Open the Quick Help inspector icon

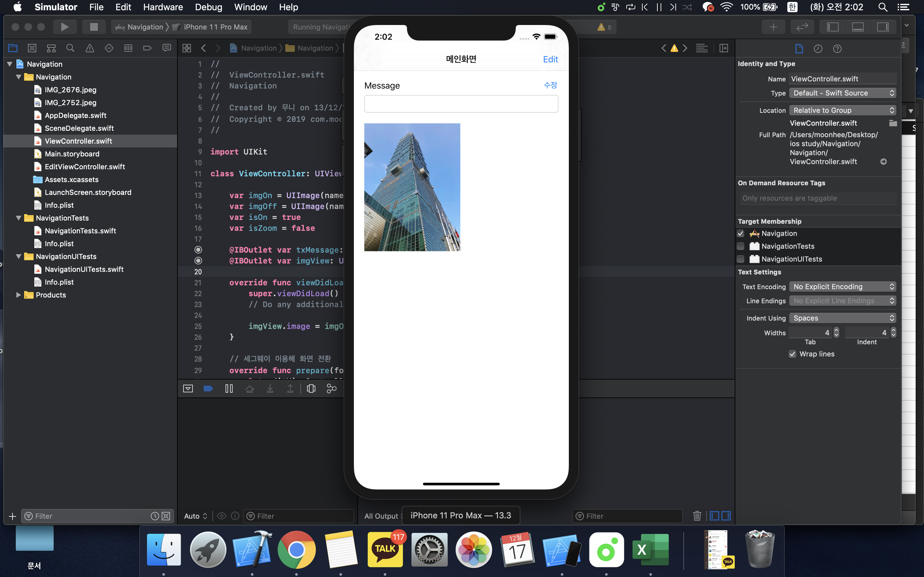point(837,48)
